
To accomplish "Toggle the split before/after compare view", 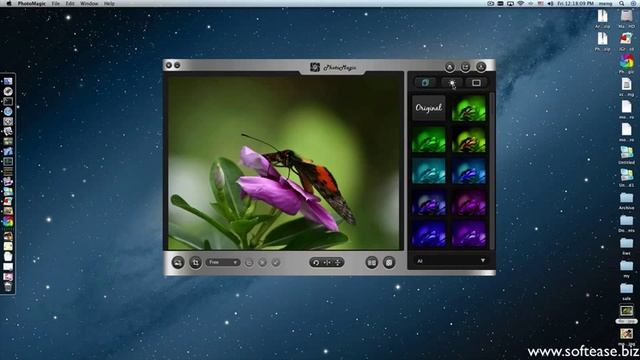I will [371, 262].
